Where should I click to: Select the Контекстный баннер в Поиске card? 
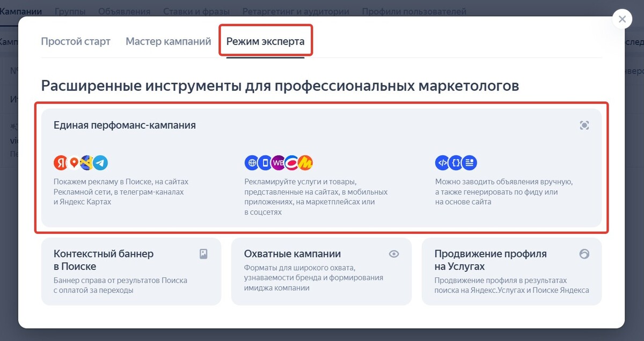pos(131,271)
